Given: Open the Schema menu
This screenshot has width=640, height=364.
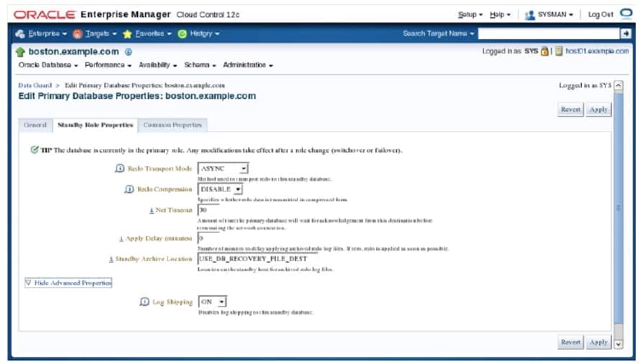Looking at the screenshot, I should [x=200, y=66].
